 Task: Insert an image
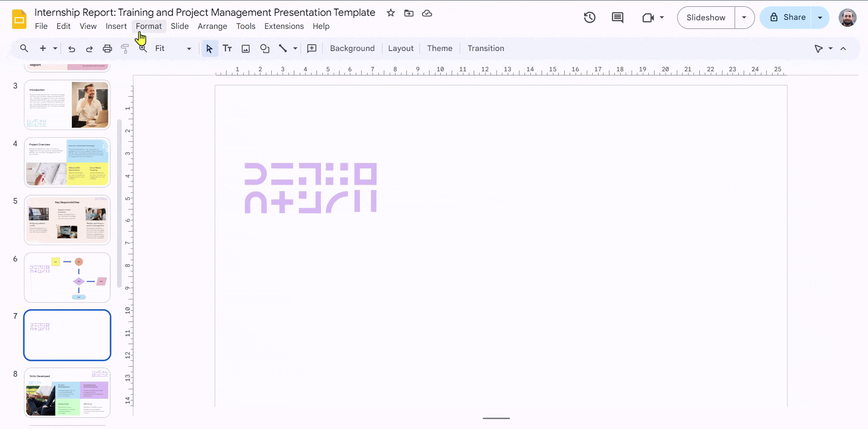(245, 48)
